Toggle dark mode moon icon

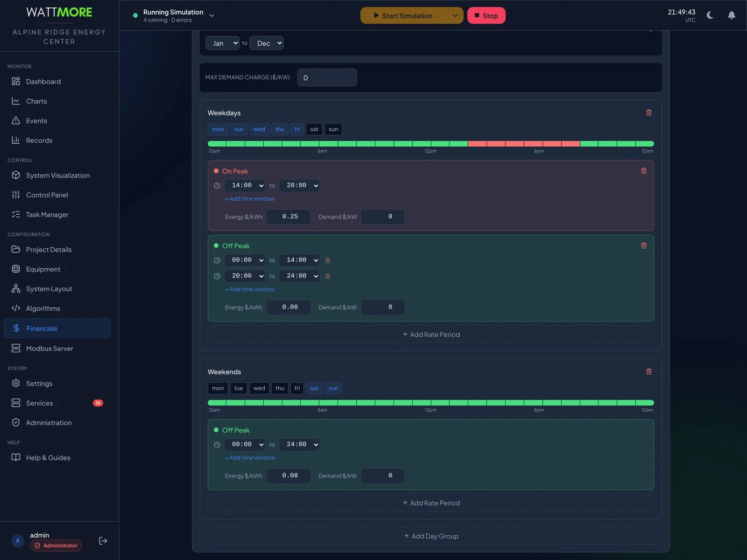pyautogui.click(x=710, y=15)
